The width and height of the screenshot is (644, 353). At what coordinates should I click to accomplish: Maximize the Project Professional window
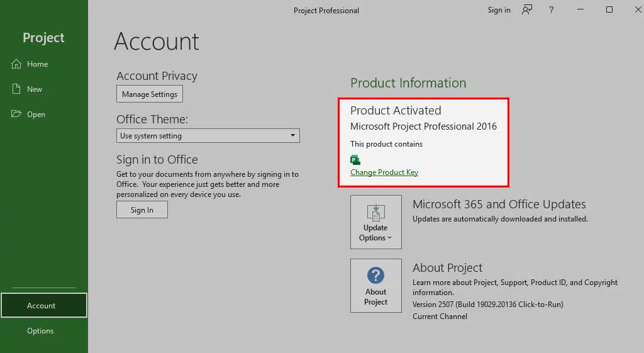pos(609,10)
